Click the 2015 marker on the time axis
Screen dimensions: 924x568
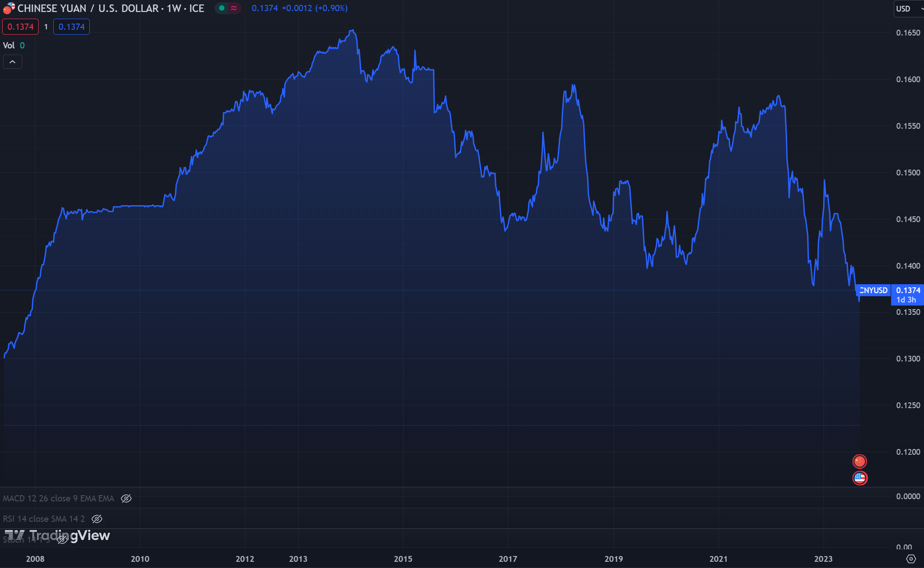(403, 559)
